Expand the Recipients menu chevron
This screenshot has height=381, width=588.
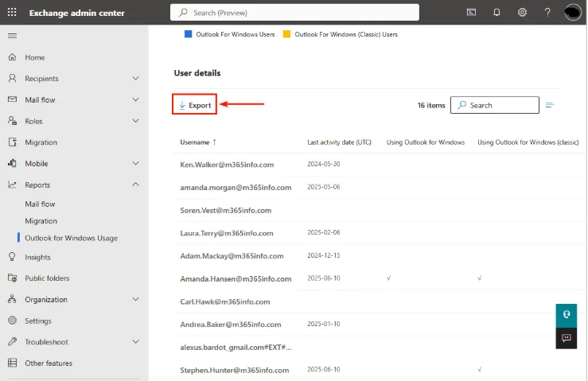pos(135,79)
